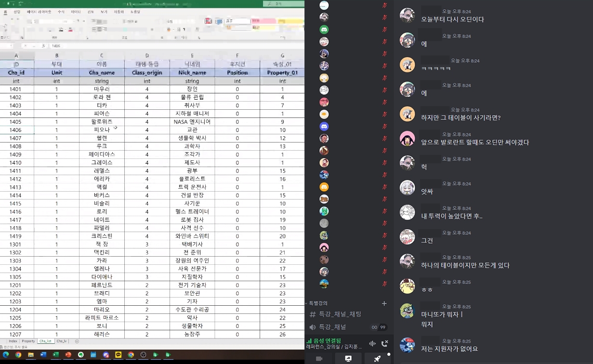This screenshot has height=364, width=593.
Task: Open PowerPoint from the taskbar
Action: 68,355
